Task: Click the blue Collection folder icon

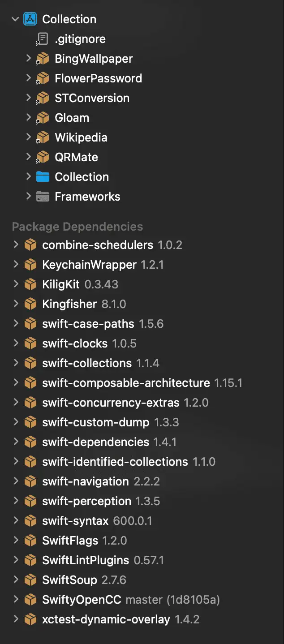Action: tap(43, 177)
